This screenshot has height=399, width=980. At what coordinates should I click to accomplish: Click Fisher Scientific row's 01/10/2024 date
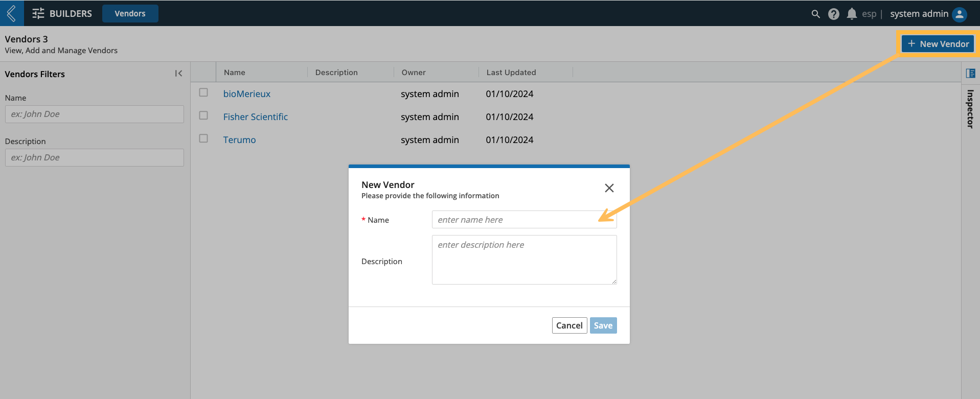(x=510, y=117)
